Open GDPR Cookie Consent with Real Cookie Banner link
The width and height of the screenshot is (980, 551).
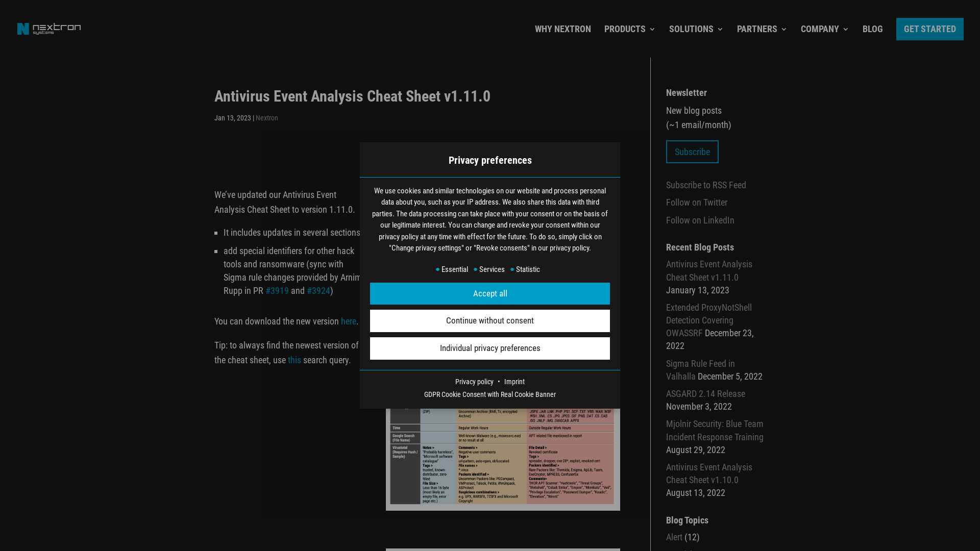[489, 394]
